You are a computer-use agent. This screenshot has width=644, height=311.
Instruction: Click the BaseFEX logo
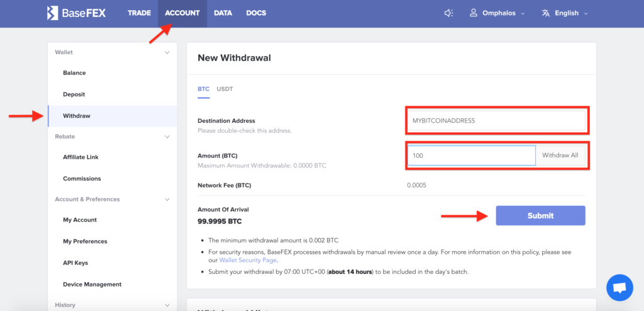[x=76, y=13]
